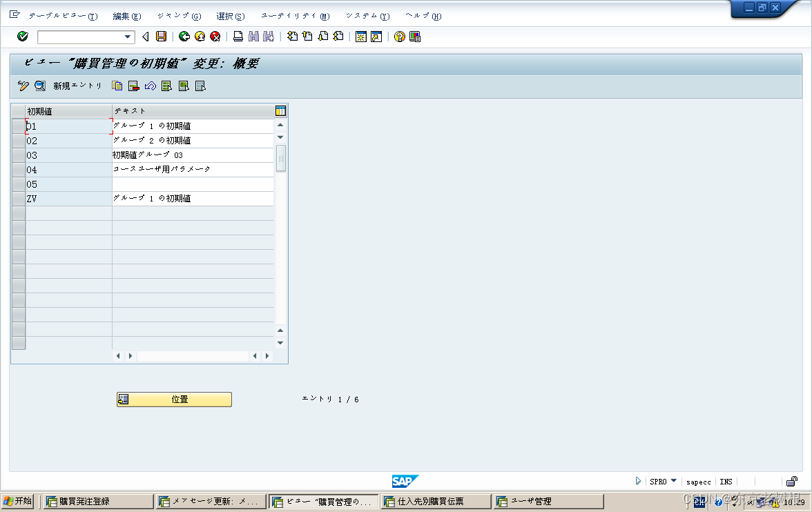Viewport: 812px width, 512px height.
Task: Open the command field dropdown
Action: click(127, 36)
